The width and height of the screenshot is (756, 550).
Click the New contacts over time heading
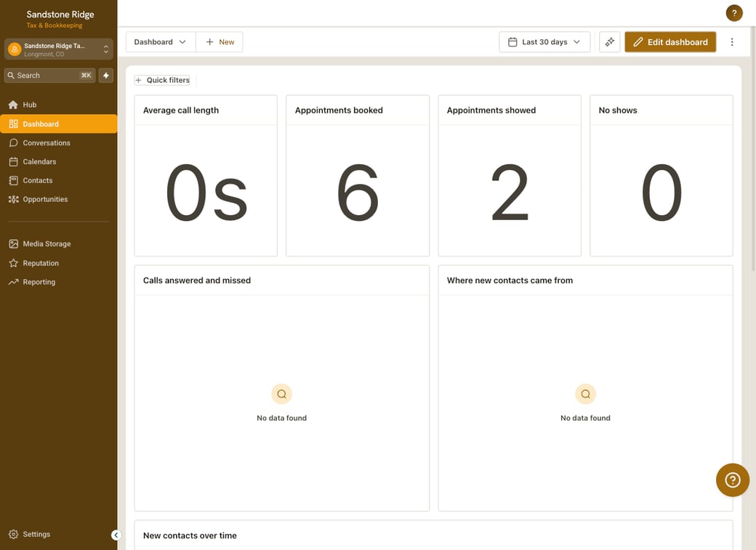click(x=190, y=535)
